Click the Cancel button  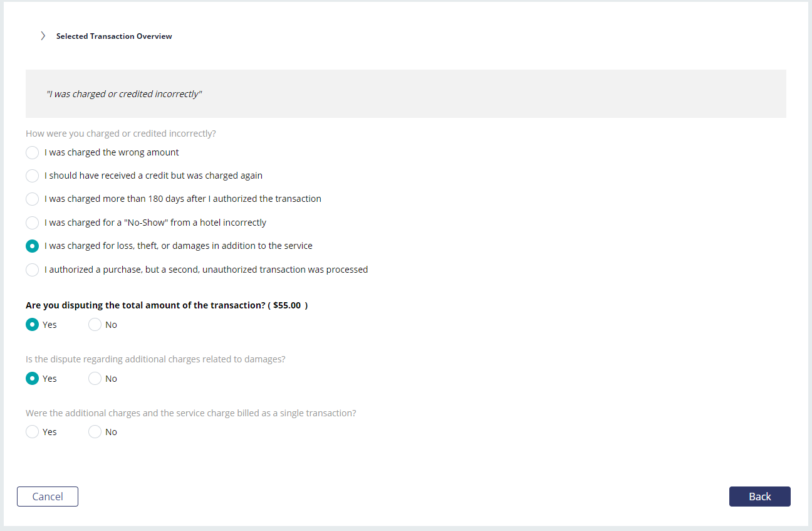[x=48, y=497]
